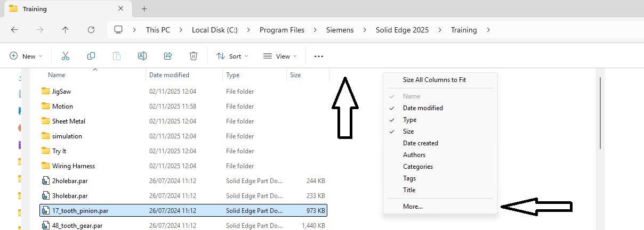Expand chevron after Solid Edge 2025
The image size is (644, 230).
click(x=440, y=30)
